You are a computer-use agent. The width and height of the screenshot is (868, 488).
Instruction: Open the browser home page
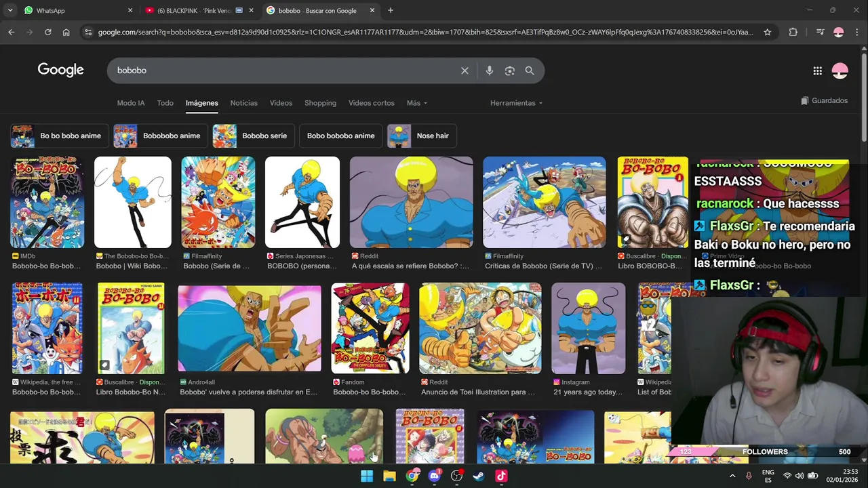click(x=66, y=32)
